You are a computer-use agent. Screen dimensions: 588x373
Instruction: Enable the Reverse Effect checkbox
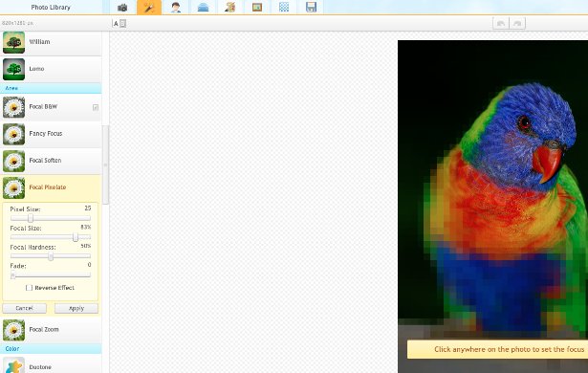pos(29,288)
